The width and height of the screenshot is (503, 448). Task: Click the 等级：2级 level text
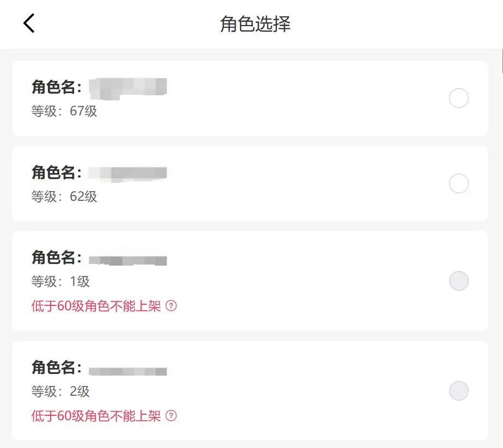60,391
